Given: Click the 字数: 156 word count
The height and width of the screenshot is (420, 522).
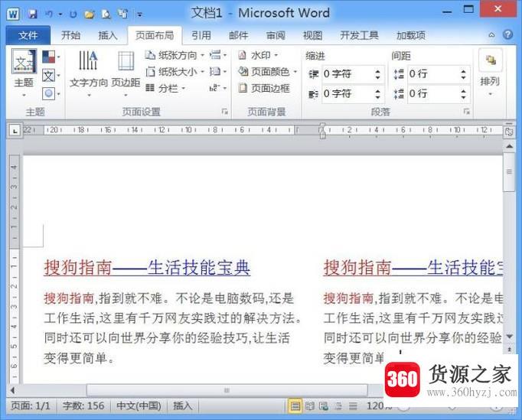Looking at the screenshot, I should point(83,406).
